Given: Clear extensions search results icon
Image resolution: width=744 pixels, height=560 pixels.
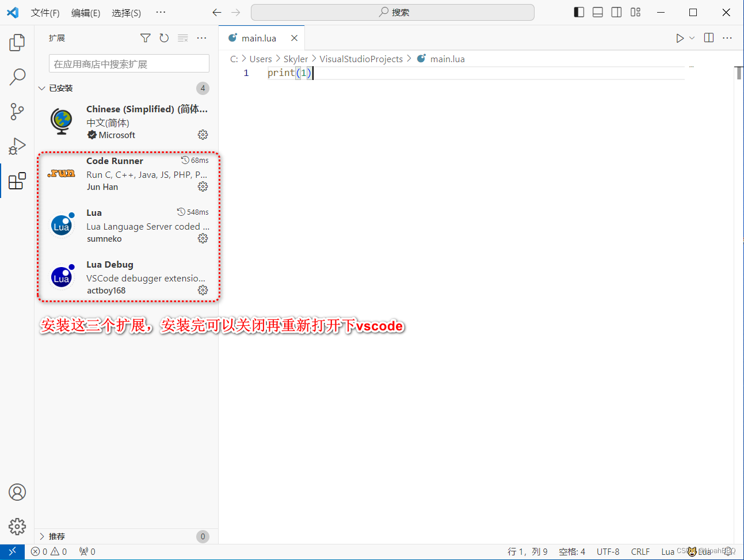Looking at the screenshot, I should tap(183, 38).
